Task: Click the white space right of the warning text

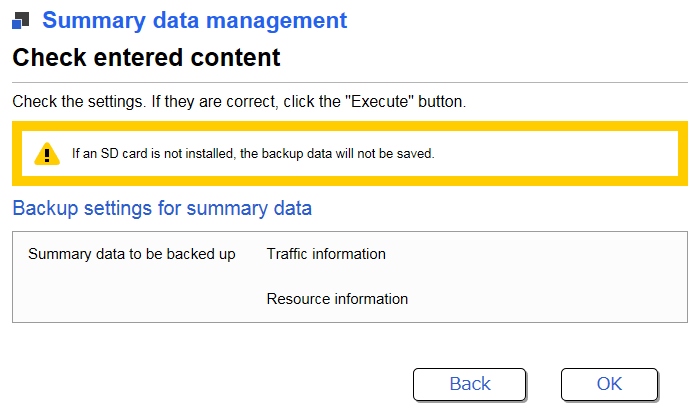Action: point(560,155)
